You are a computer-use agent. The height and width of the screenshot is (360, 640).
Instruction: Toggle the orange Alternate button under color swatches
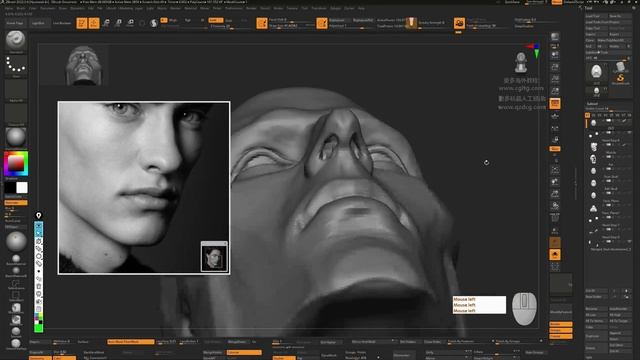coord(16,202)
